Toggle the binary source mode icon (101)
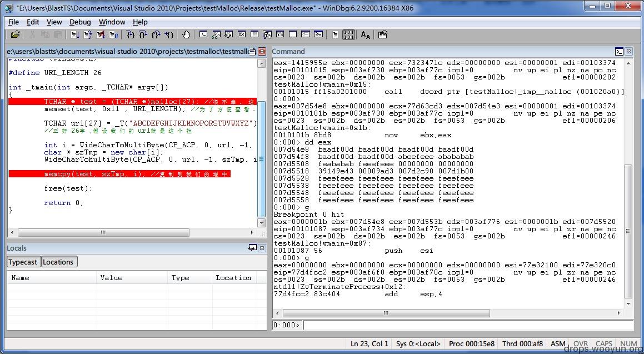Image resolution: width=644 pixels, height=354 pixels. pyautogui.click(x=348, y=35)
